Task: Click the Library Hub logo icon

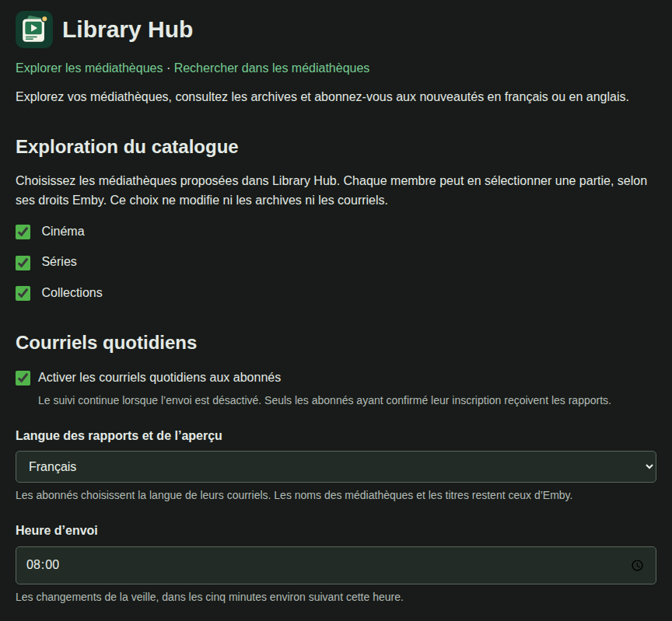Action: [34, 30]
